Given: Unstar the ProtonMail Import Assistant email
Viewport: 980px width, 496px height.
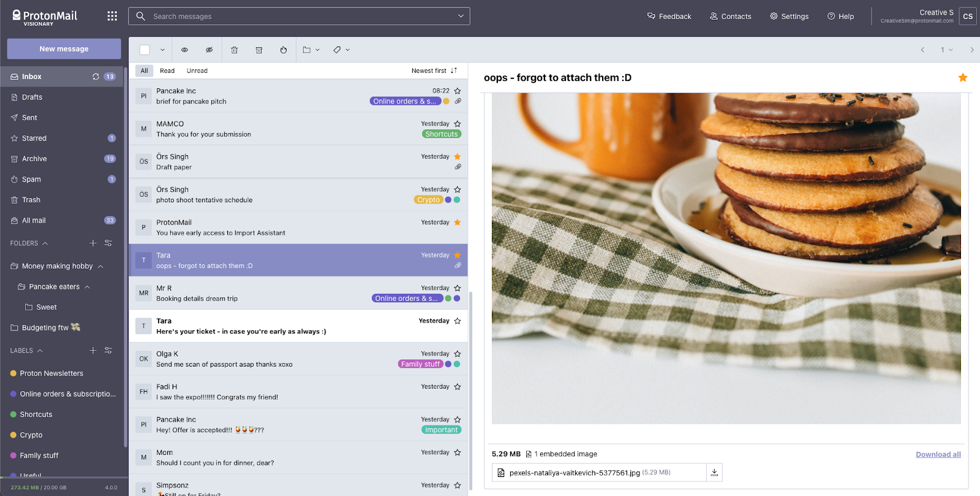Looking at the screenshot, I should pos(458,222).
